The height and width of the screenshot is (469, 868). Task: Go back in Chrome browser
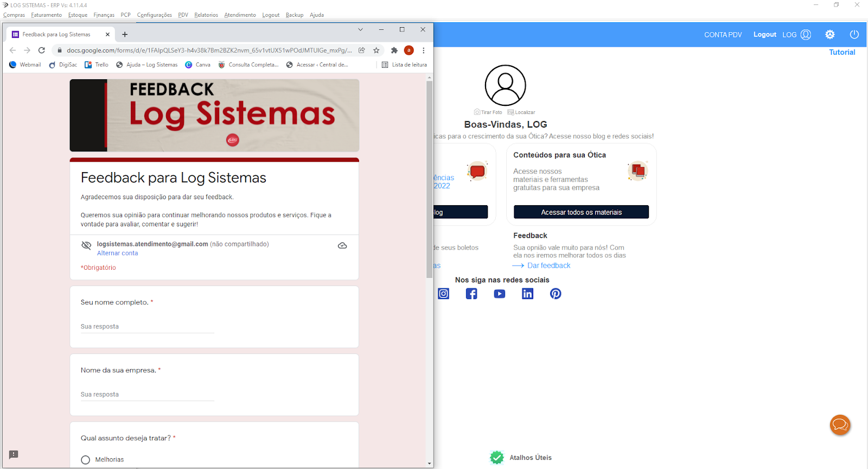(x=12, y=50)
